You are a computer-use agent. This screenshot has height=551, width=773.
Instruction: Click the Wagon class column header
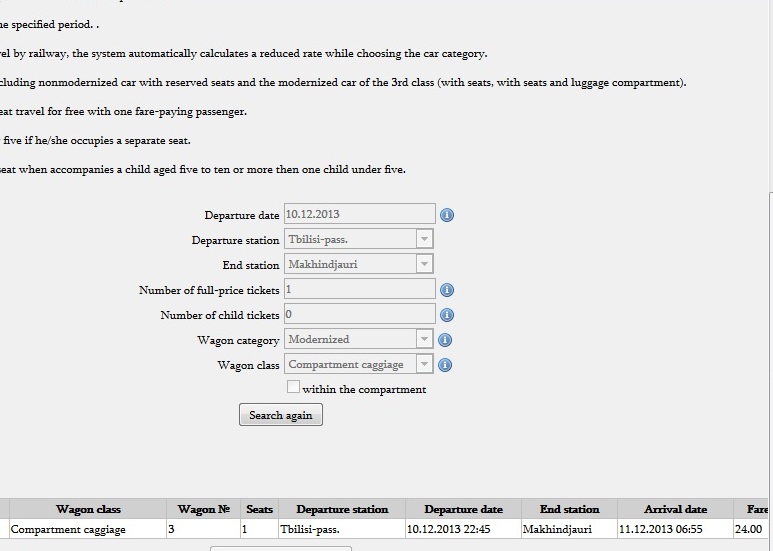pyautogui.click(x=88, y=509)
